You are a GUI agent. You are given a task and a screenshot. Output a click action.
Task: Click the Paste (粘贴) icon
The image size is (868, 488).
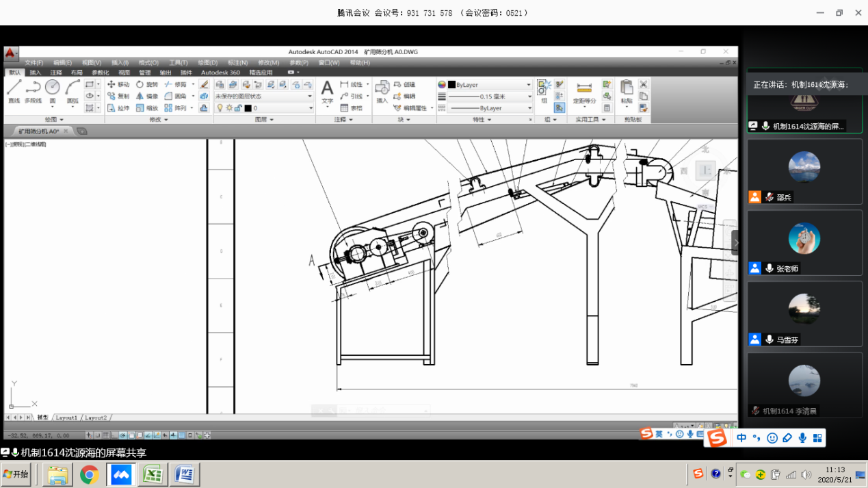[x=627, y=92]
